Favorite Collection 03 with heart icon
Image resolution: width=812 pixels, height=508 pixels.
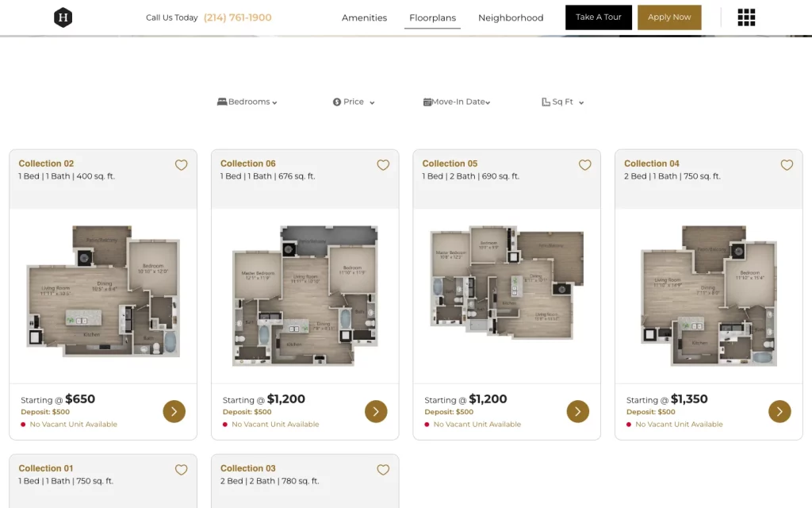(x=383, y=470)
